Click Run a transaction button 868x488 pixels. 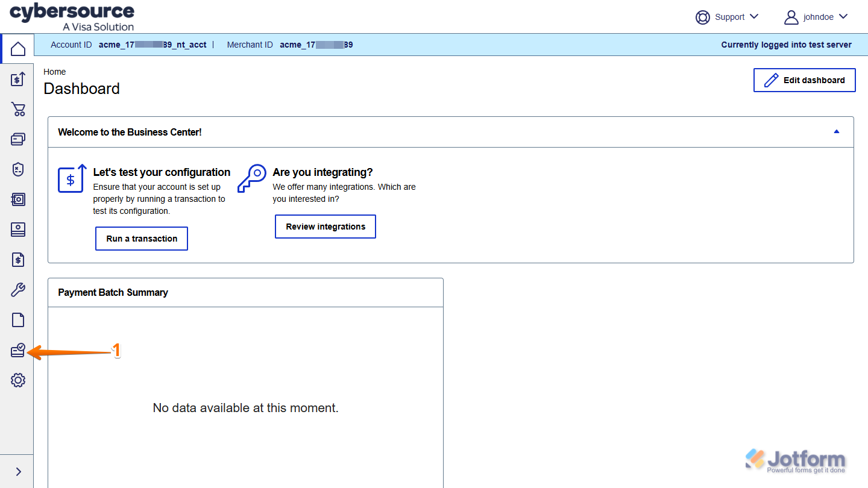[x=142, y=239]
